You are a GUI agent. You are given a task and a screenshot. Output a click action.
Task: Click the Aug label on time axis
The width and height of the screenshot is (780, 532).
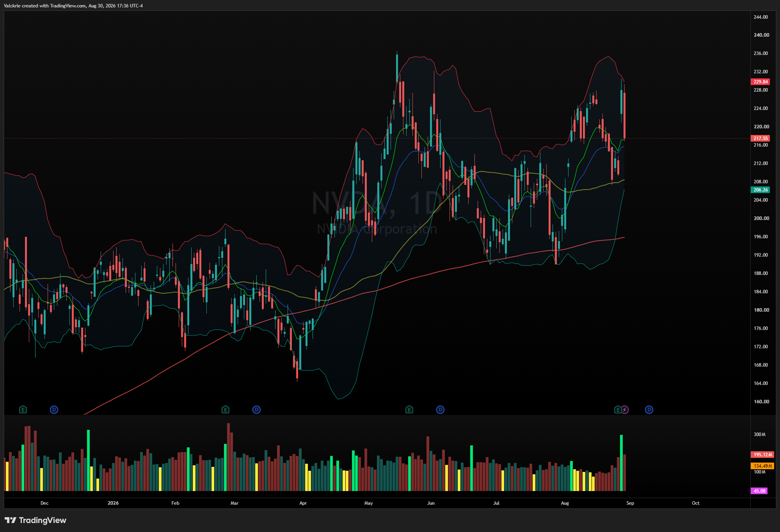pos(565,503)
